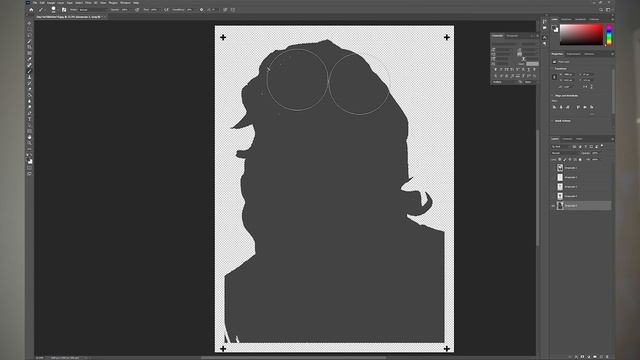Select the Move tool
640x360 pixels.
tap(29, 23)
